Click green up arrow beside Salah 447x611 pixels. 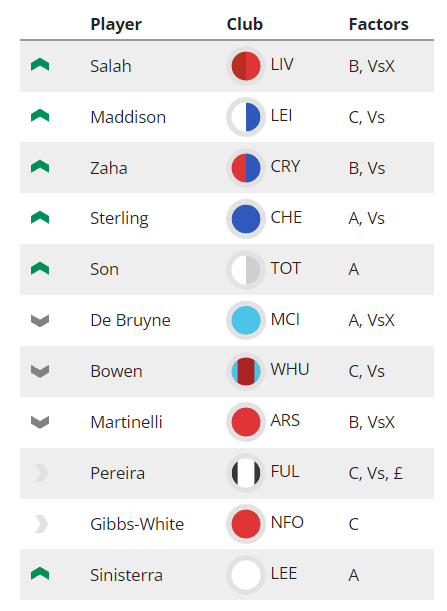(40, 65)
